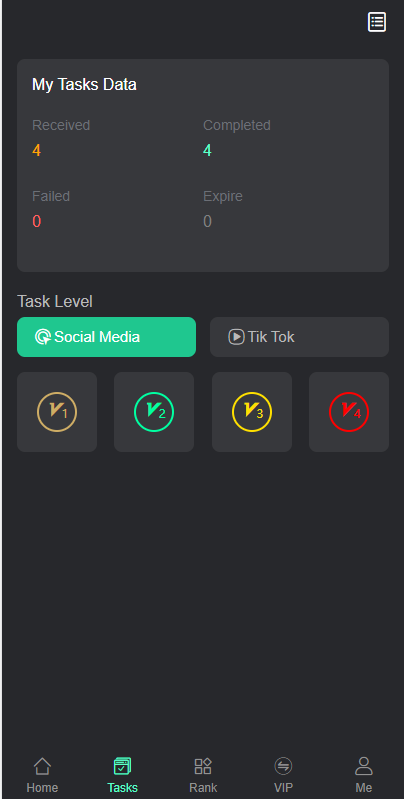This screenshot has width=404, height=799.
Task: Open the Rank page icon
Action: [203, 766]
